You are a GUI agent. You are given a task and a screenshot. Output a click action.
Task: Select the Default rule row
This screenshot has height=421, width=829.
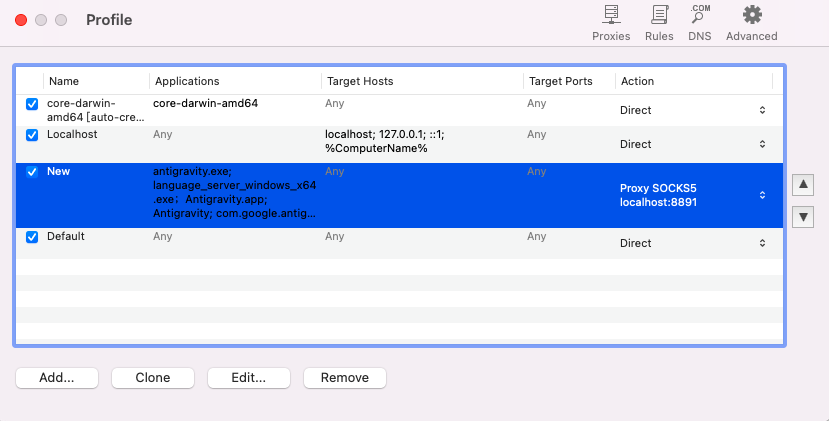pos(399,243)
